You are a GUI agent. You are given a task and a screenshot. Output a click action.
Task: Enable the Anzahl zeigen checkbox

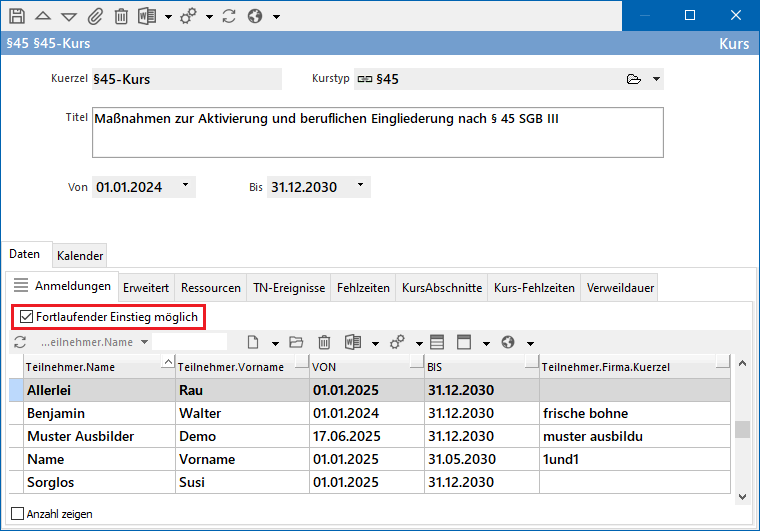click(x=17, y=514)
